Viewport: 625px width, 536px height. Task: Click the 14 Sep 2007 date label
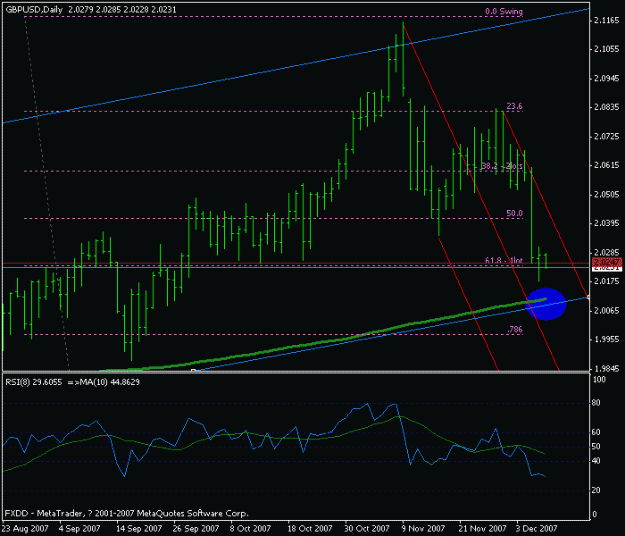tap(139, 529)
